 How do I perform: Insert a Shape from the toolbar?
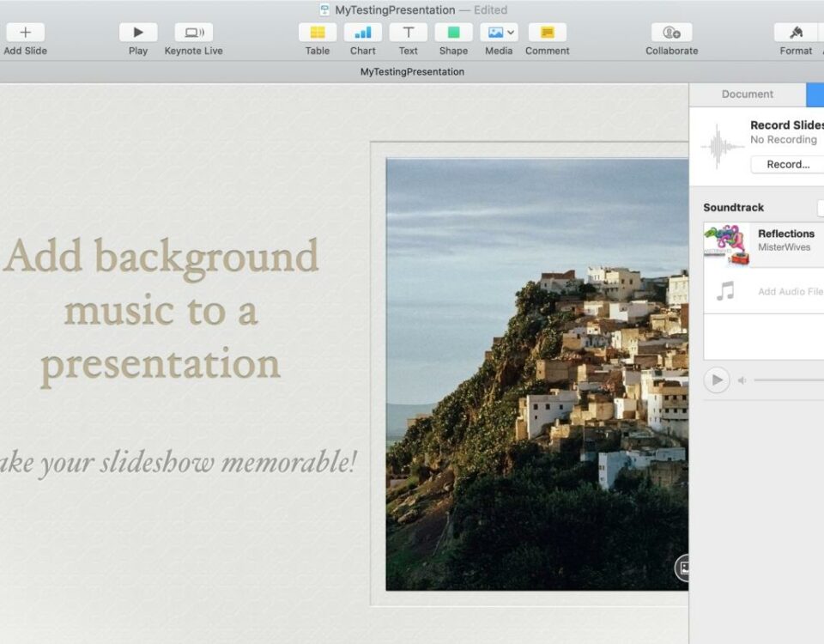pos(453,33)
